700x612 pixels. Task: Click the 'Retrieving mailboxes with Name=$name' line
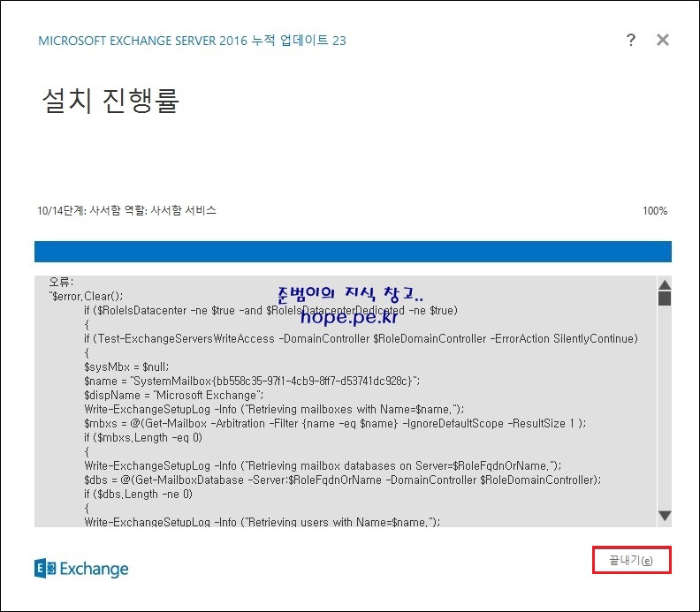tap(274, 409)
